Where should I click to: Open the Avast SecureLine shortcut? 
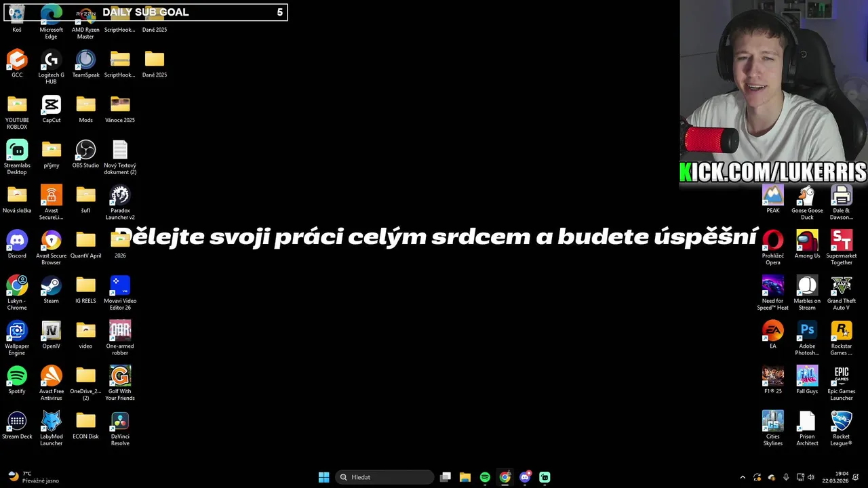[x=51, y=203]
